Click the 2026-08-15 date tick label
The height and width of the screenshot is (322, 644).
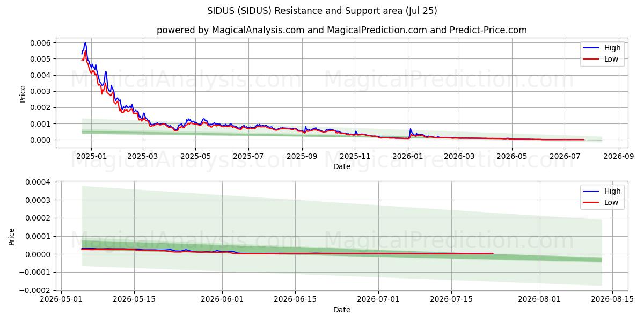(x=612, y=299)
